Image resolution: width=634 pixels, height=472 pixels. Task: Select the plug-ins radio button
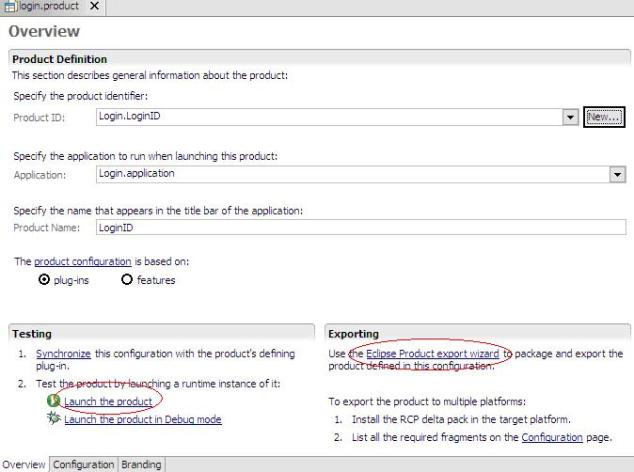[x=44, y=279]
